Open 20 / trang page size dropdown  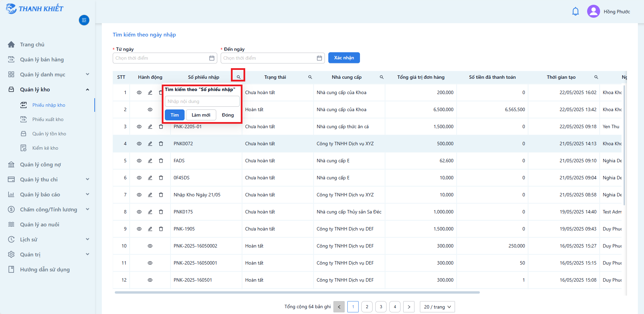tap(437, 307)
